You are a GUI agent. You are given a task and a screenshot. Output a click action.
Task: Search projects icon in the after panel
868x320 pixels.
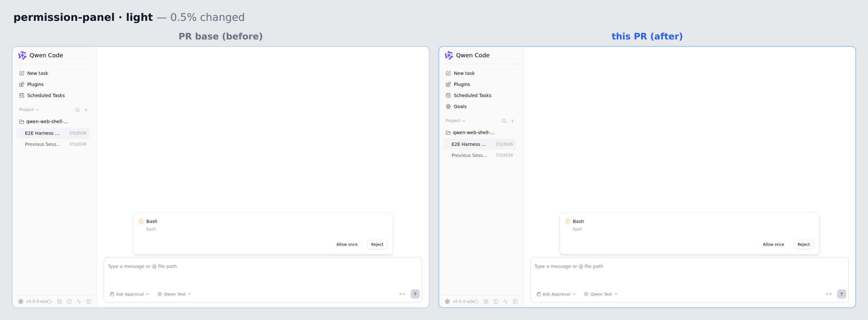(x=504, y=121)
